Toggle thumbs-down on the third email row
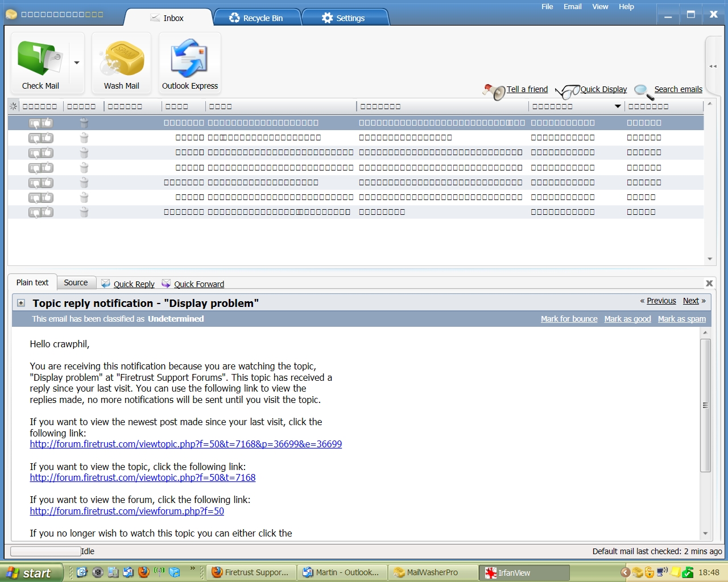Screen dimensions: 728x582 coord(35,153)
